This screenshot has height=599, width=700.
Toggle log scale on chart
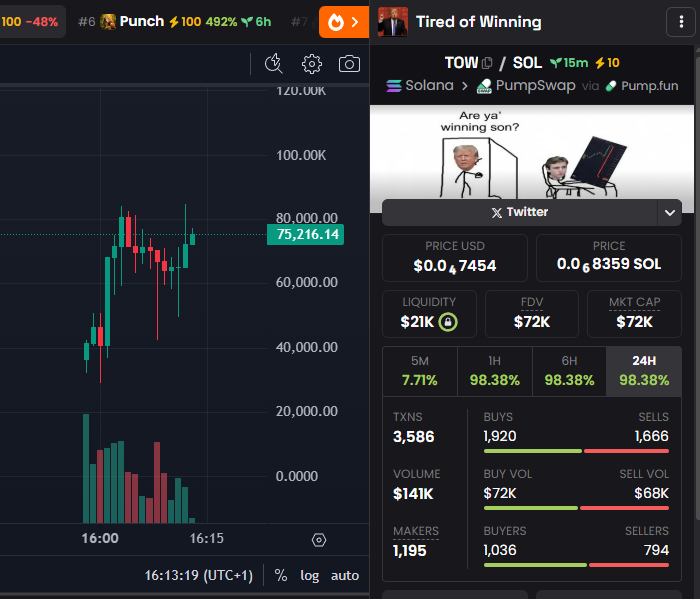tap(309, 575)
